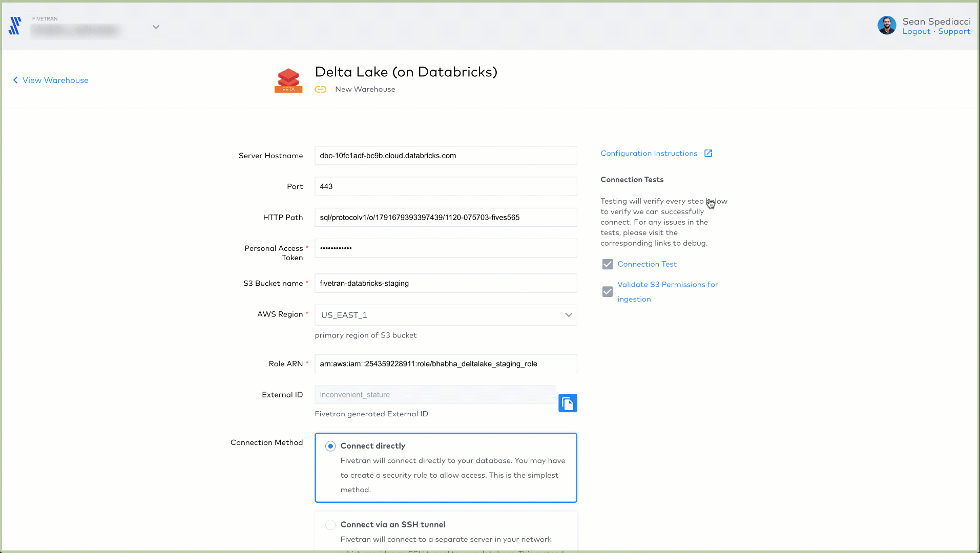The width and height of the screenshot is (980, 553).
Task: Open the Configuration Instructions page
Action: coord(649,153)
